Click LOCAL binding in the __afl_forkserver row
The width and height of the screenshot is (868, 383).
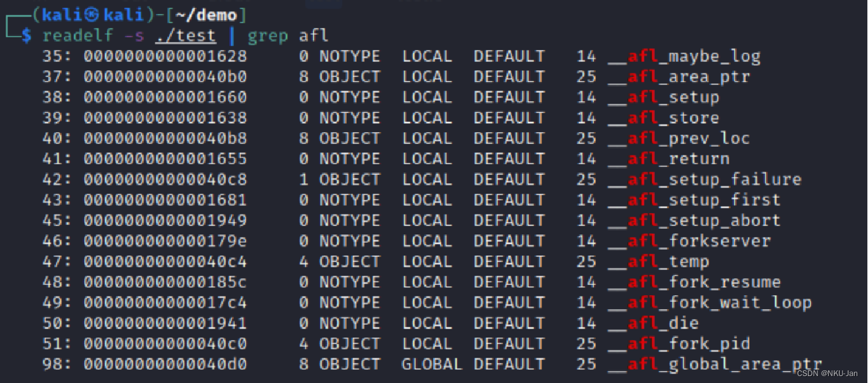tap(427, 241)
